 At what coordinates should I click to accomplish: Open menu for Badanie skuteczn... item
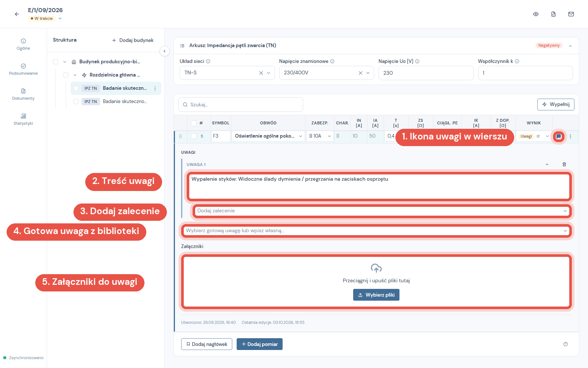point(155,88)
